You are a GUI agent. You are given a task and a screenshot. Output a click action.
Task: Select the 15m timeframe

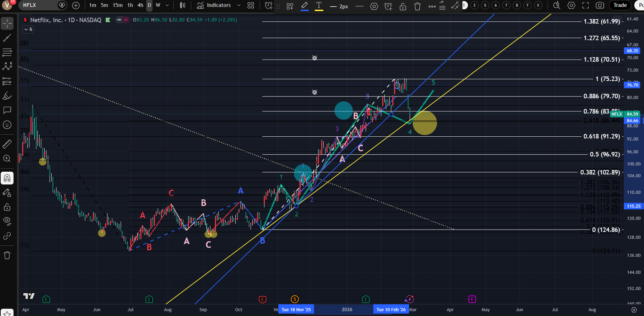click(x=118, y=6)
